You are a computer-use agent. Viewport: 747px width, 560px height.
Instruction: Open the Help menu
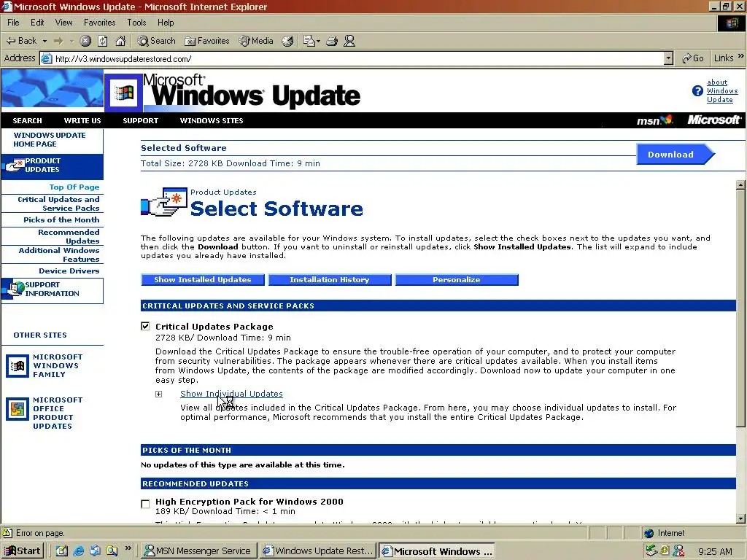click(166, 23)
